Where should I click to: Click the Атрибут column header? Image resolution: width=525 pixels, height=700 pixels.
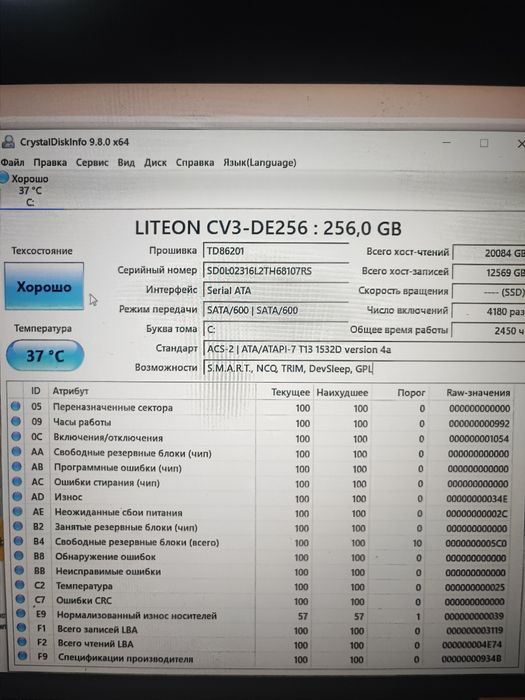71,391
